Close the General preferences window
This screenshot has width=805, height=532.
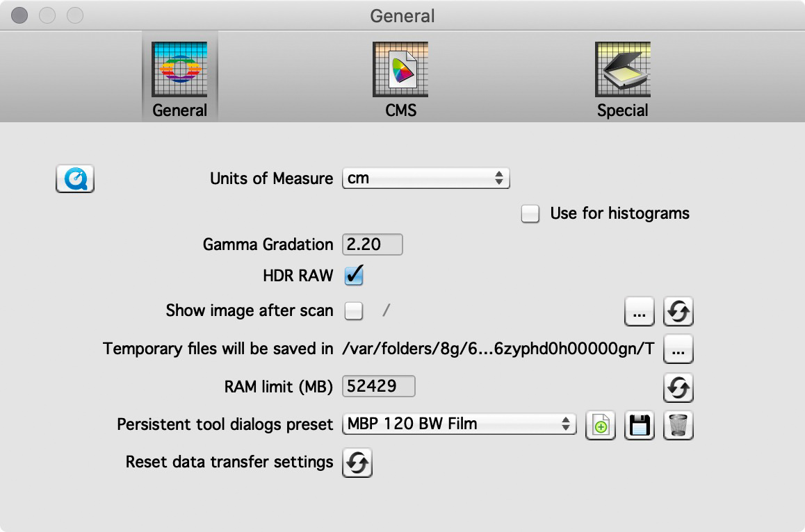click(19, 15)
